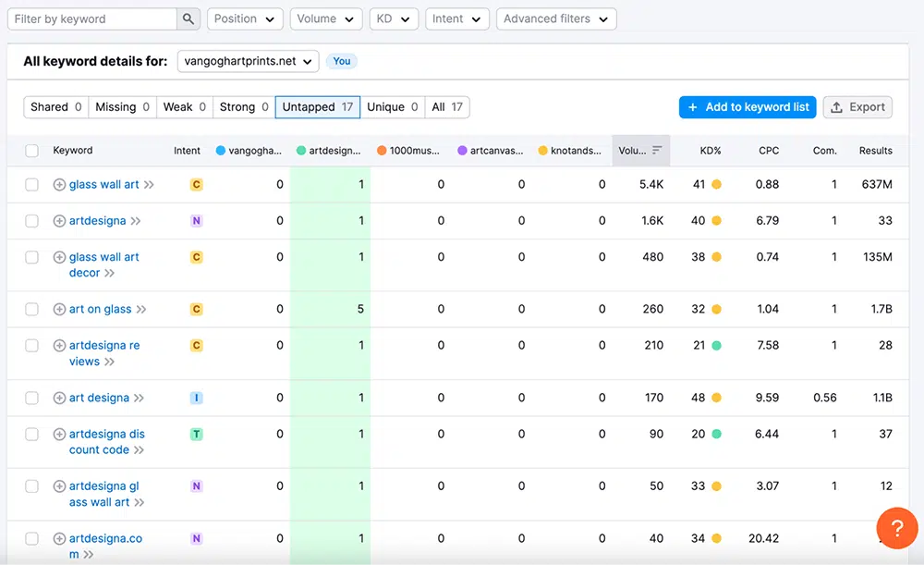Click plus icon for 'artdesigna reviews'

[x=59, y=346]
